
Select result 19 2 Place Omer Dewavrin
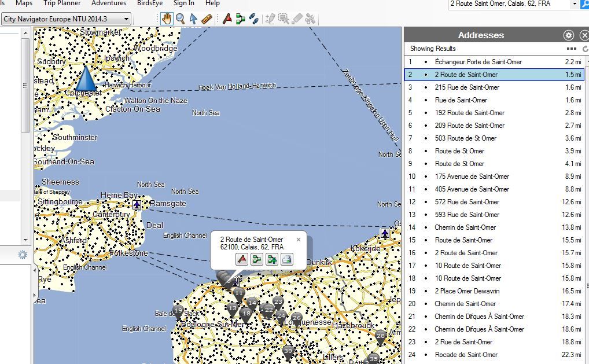pos(495,291)
